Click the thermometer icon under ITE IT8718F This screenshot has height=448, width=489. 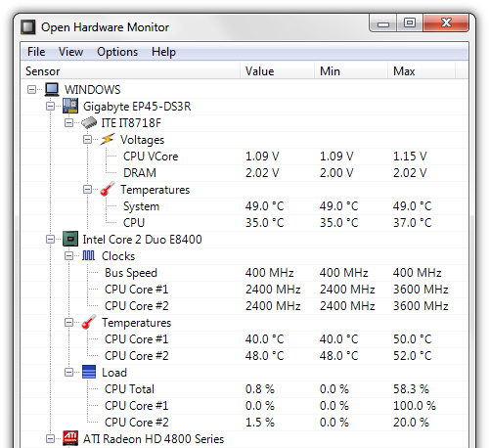108,189
